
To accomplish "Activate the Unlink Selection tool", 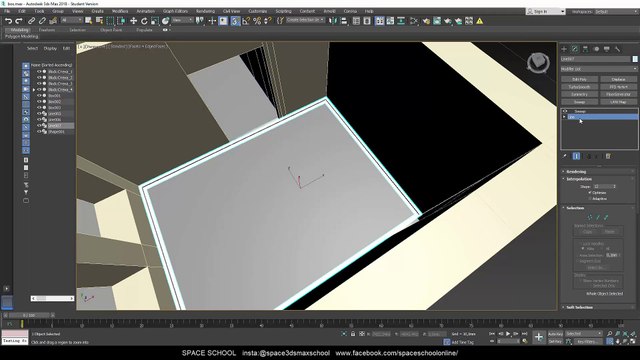I will point(42,21).
